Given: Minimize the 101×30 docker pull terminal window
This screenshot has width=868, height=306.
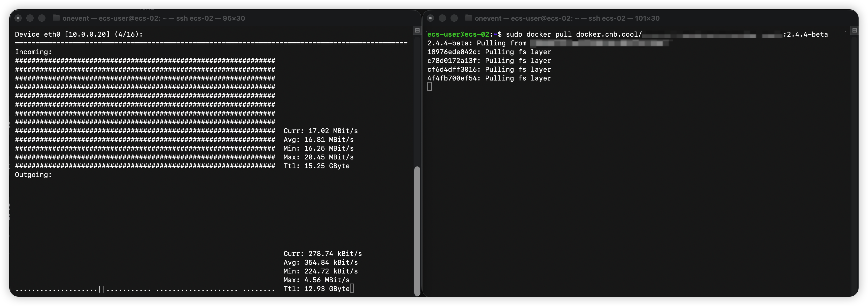Looking at the screenshot, I should pos(442,18).
